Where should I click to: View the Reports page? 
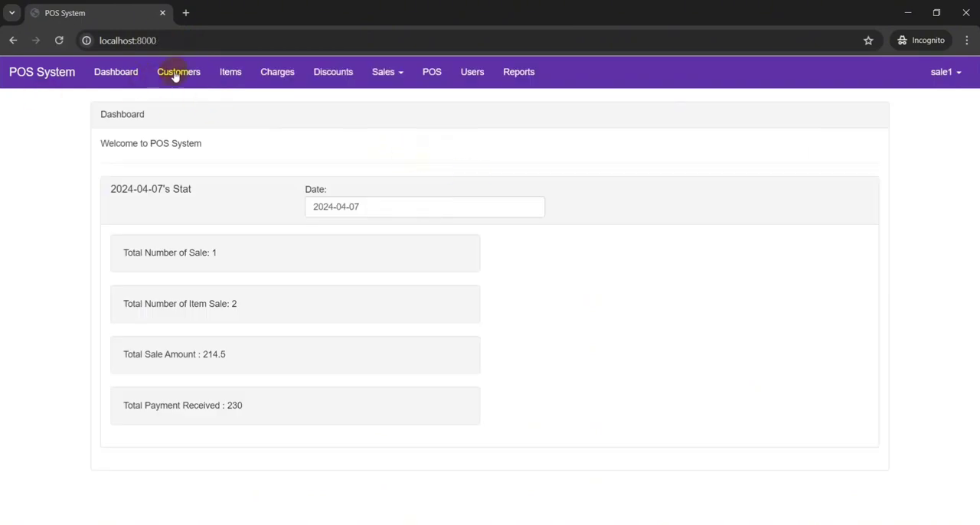click(518, 72)
